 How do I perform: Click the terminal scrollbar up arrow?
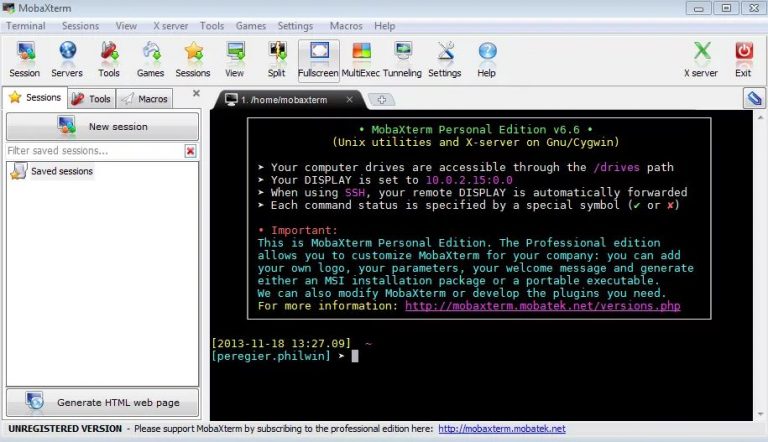click(760, 118)
